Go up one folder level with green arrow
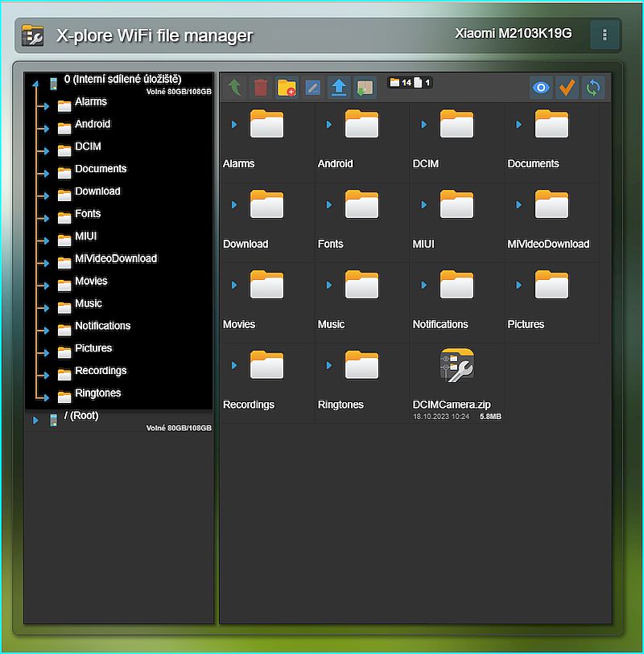The image size is (644, 654). [x=235, y=88]
